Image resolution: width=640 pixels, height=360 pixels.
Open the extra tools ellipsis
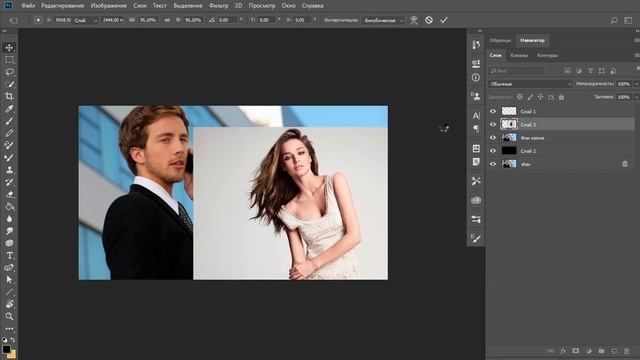tap(9, 328)
